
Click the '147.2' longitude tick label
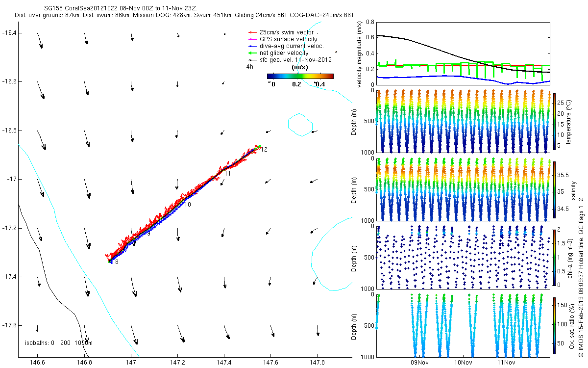pos(177,363)
